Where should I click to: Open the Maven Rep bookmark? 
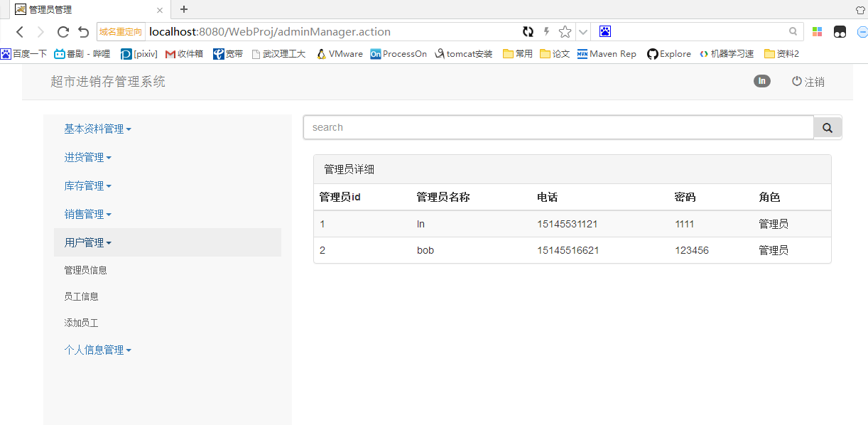(x=607, y=53)
